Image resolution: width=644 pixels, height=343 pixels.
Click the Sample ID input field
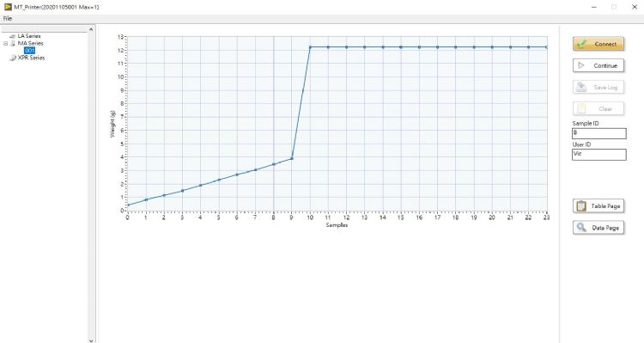coord(598,133)
